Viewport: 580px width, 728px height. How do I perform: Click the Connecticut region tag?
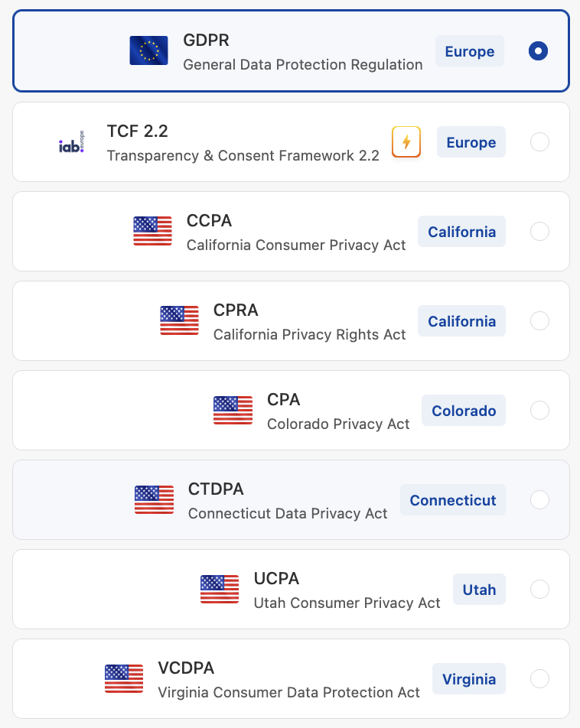coord(453,499)
